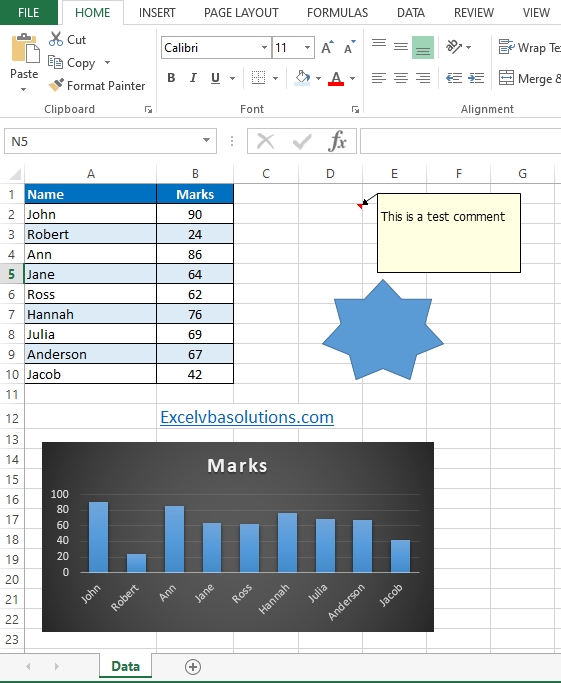This screenshot has height=683, width=561.
Task: Apply the Font Color A icon
Action: [x=336, y=78]
